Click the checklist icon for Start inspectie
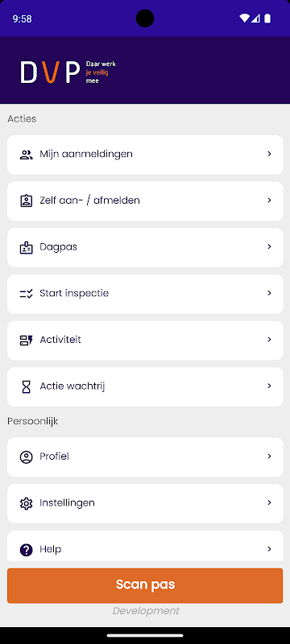Viewport: 290px width, 644px height. point(27,294)
